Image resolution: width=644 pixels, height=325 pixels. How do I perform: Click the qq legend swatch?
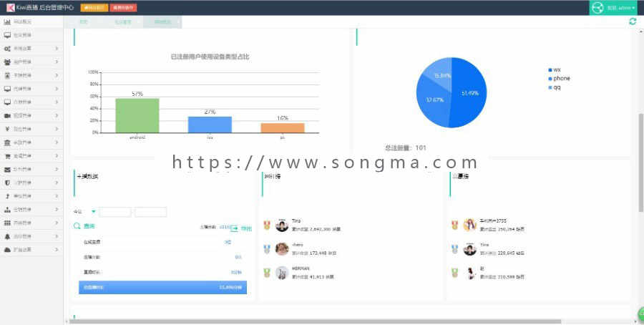[550, 87]
